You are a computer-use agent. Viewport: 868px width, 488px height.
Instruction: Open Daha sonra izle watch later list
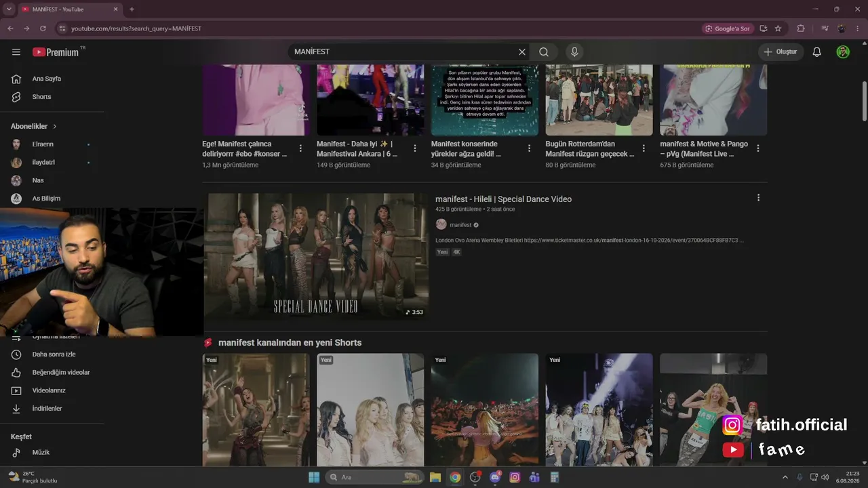pyautogui.click(x=53, y=354)
